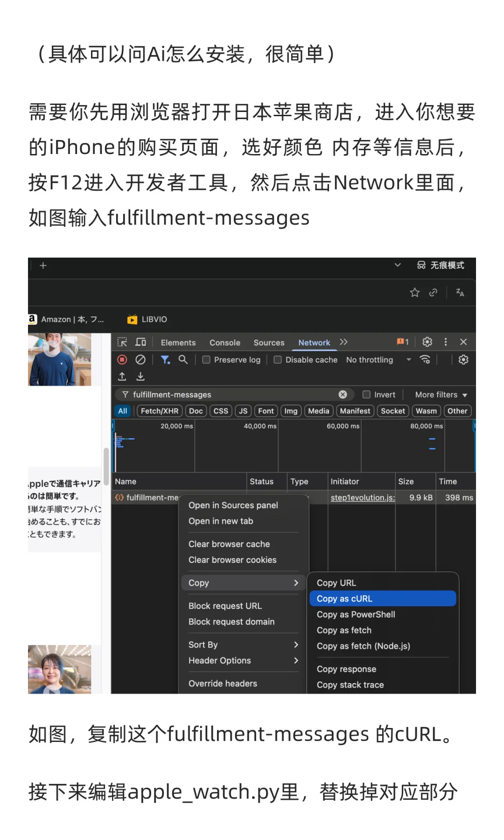
Task: Click the incognito 无痕模式 indicator
Action: point(441,265)
